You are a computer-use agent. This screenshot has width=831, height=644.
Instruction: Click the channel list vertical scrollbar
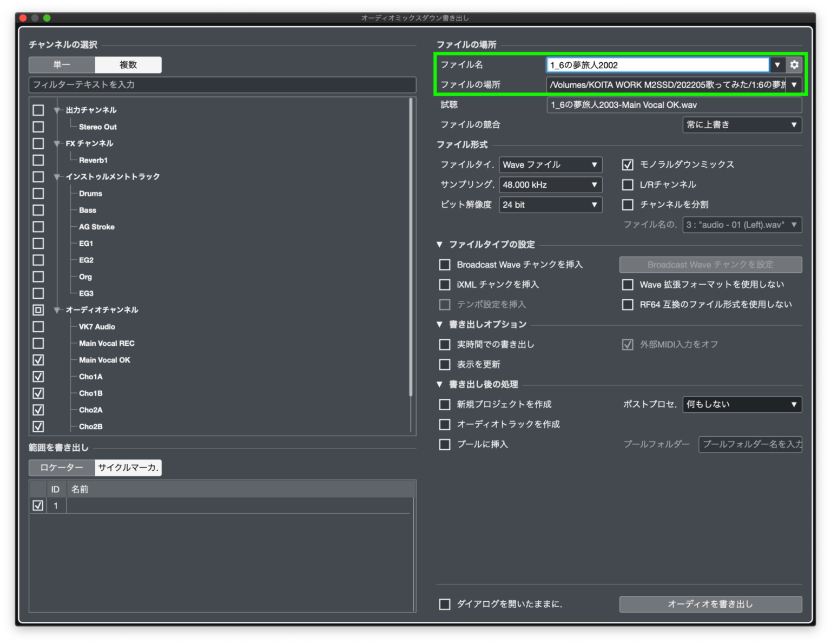[x=411, y=247]
